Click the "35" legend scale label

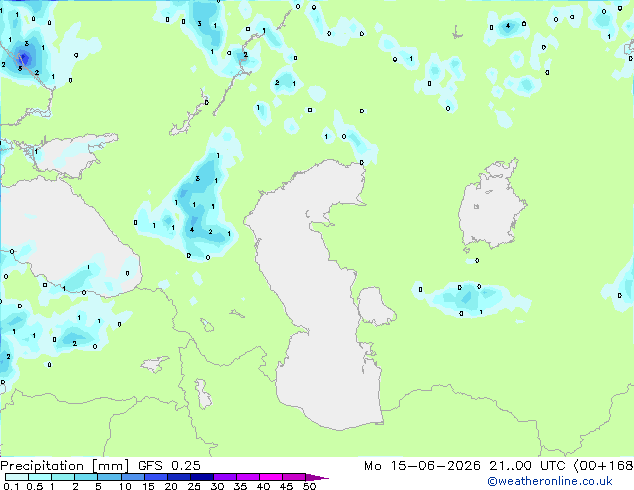pos(240,486)
